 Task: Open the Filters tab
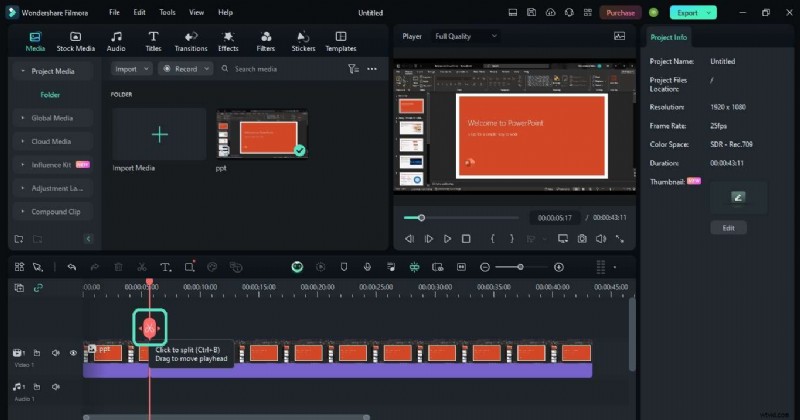tap(265, 41)
